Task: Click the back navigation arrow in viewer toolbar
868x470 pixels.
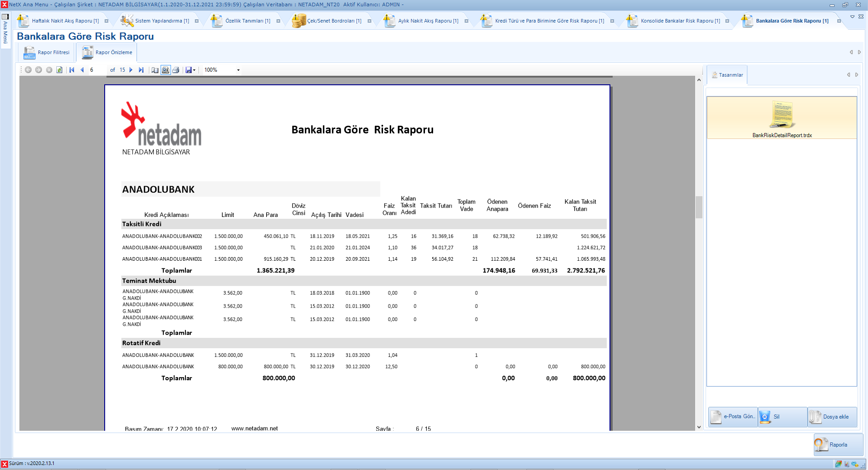Action: point(28,70)
